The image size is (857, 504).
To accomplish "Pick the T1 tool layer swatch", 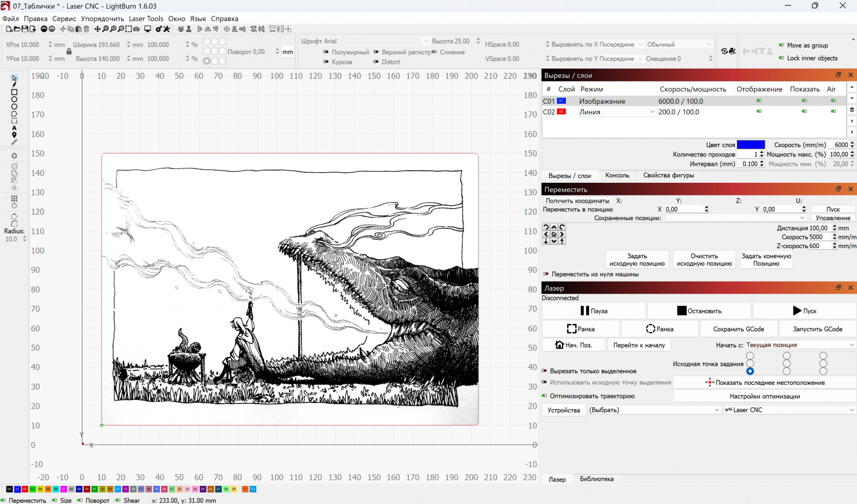I will coord(245,489).
